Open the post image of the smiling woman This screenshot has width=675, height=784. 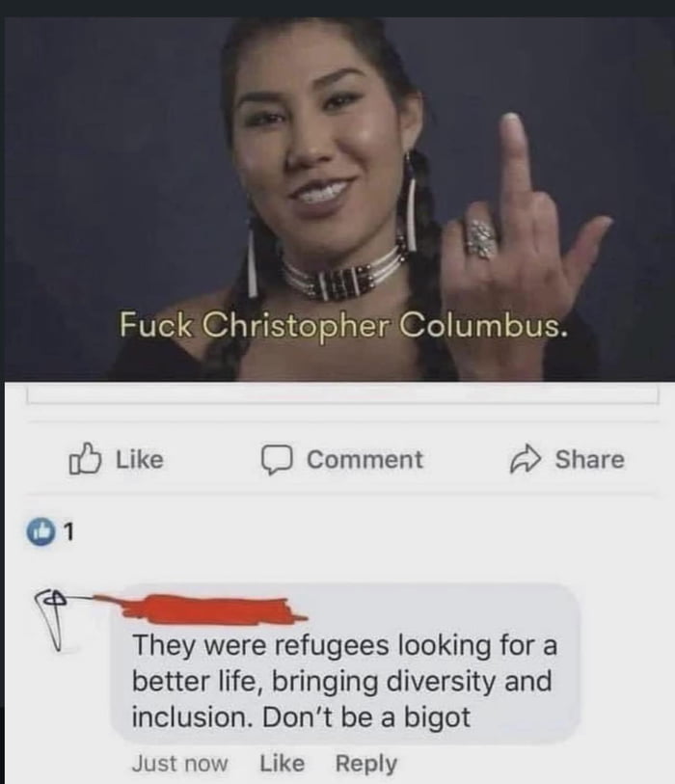(x=339, y=199)
